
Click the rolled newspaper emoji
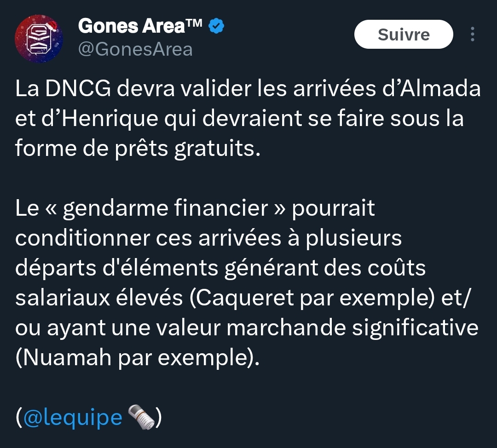click(x=141, y=417)
